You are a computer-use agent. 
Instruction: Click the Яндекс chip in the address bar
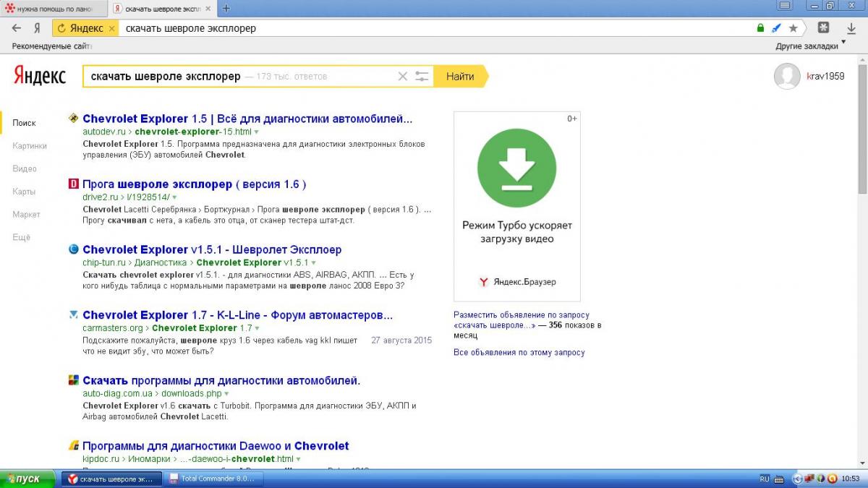coord(85,28)
